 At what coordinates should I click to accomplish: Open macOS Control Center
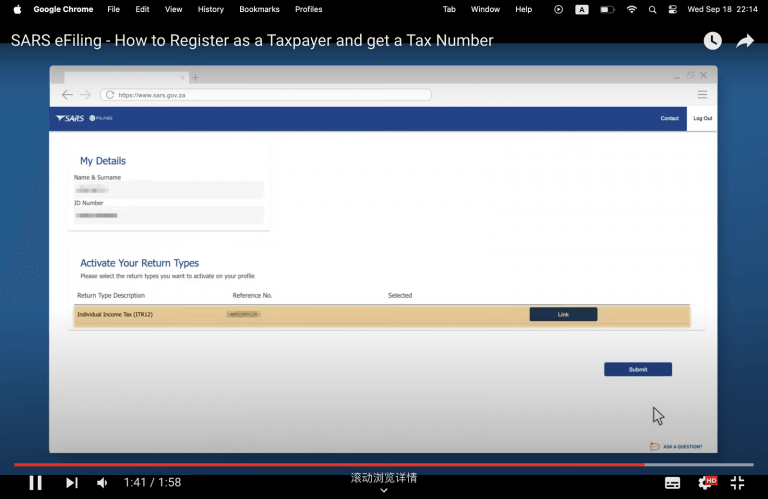(675, 9)
